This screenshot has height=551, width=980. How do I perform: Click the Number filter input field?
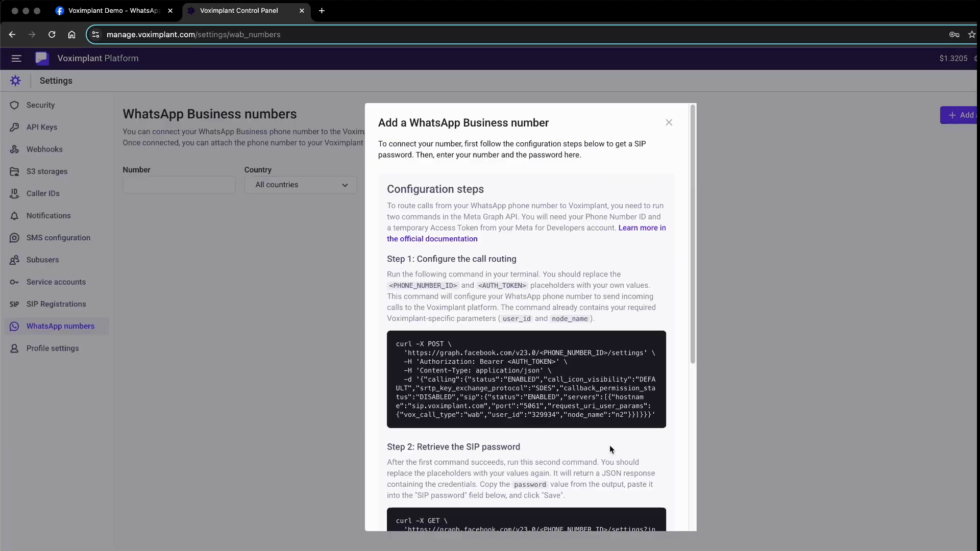[179, 185]
